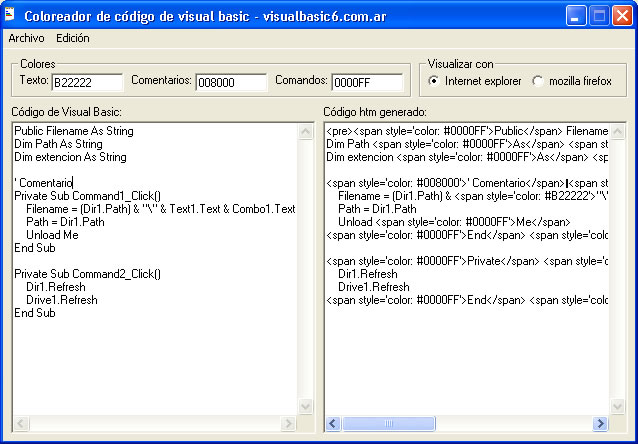
Task: Grab the horizontal scrollbar thumb in the htm panel
Action: [388, 424]
